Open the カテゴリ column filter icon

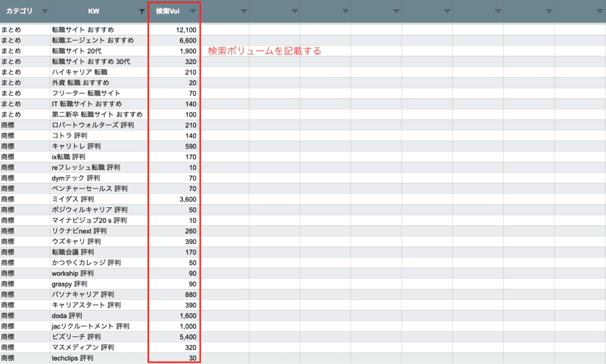pos(44,11)
